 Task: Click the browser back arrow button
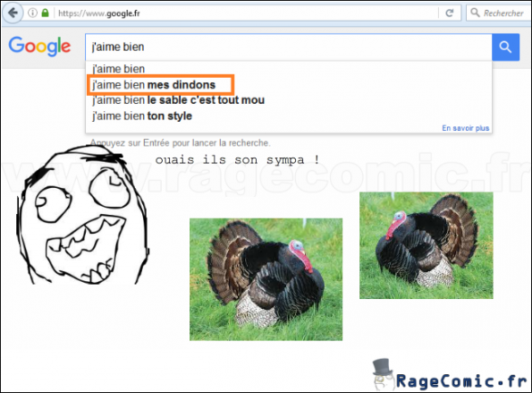coord(13,13)
